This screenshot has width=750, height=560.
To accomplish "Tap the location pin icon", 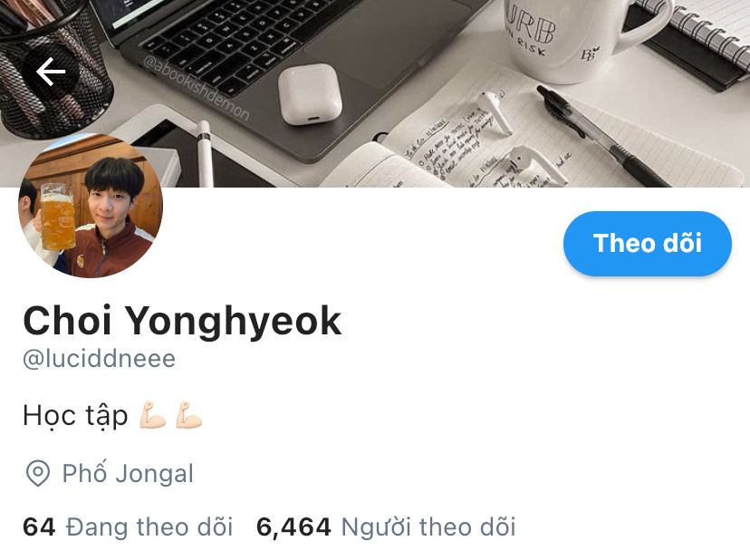I will click(38, 473).
